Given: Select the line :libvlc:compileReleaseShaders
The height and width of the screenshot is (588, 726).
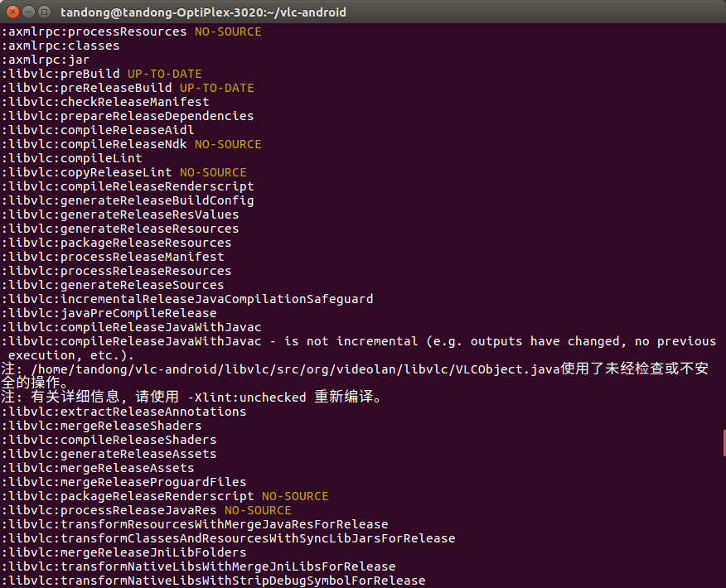Looking at the screenshot, I should click(x=109, y=440).
